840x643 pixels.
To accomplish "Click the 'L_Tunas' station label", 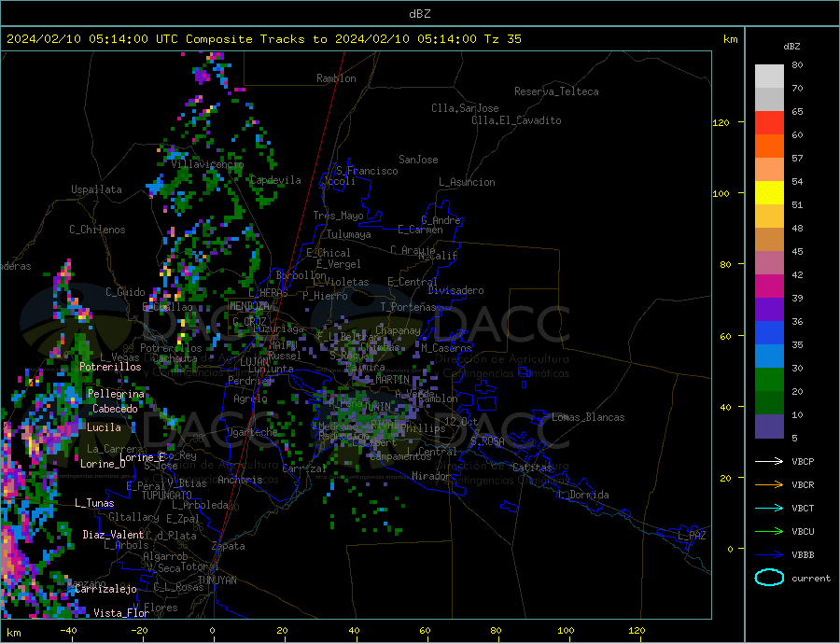I will [94, 503].
